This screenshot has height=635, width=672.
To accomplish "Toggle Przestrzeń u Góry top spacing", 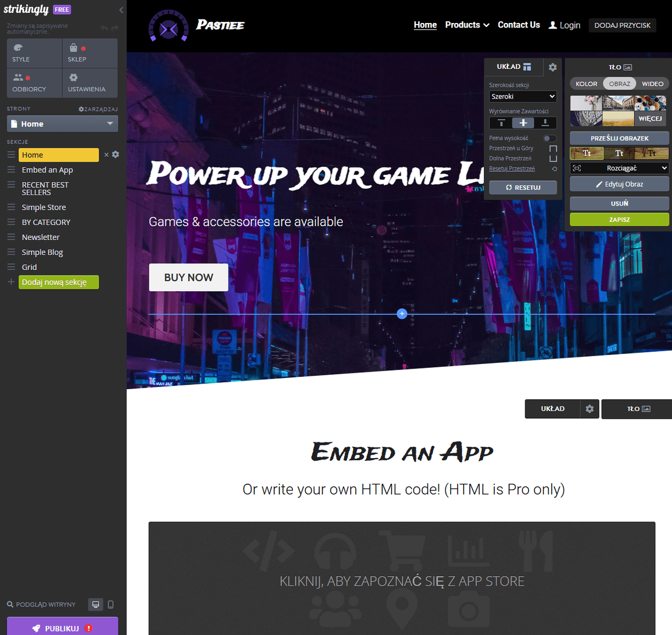I will pyautogui.click(x=553, y=148).
